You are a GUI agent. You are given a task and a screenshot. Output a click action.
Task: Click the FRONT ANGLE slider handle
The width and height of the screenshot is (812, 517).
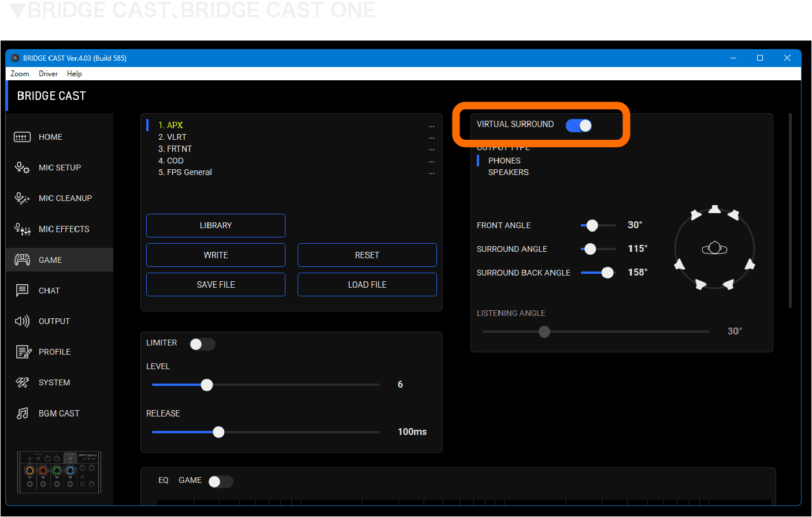tap(592, 225)
